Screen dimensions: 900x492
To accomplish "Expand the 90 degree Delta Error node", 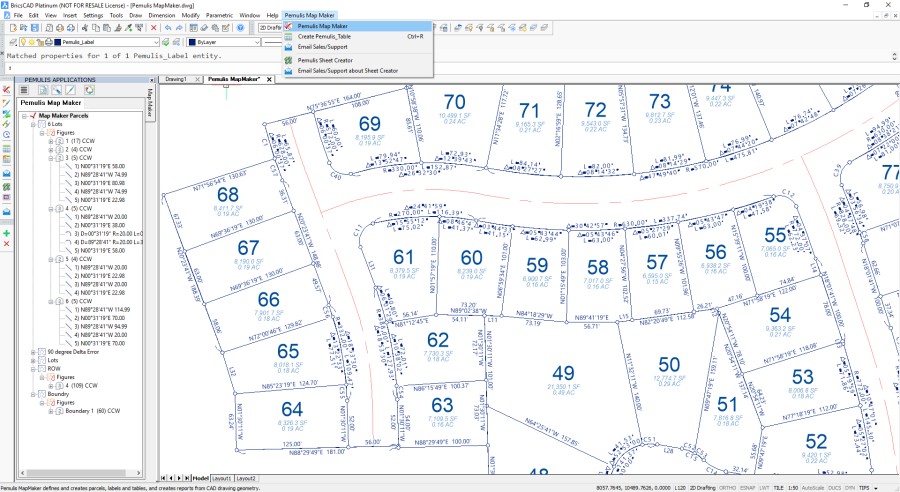I will [x=33, y=352].
